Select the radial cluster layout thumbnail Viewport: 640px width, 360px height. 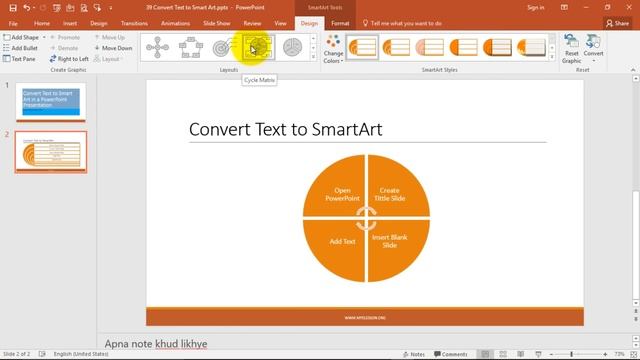[x=158, y=47]
